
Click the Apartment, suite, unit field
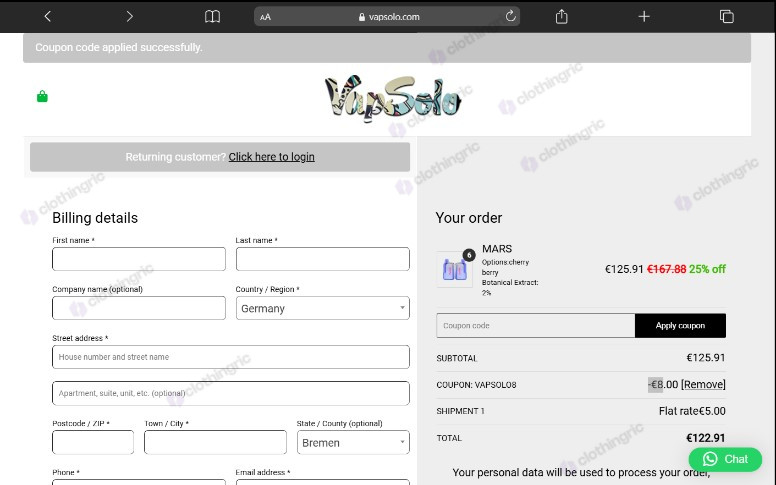pos(231,393)
